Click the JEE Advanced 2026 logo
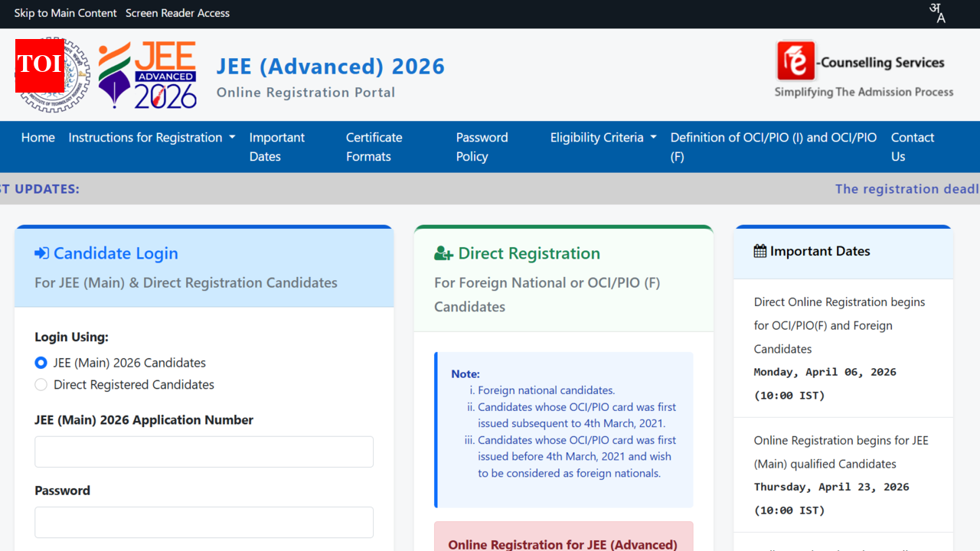 point(148,75)
